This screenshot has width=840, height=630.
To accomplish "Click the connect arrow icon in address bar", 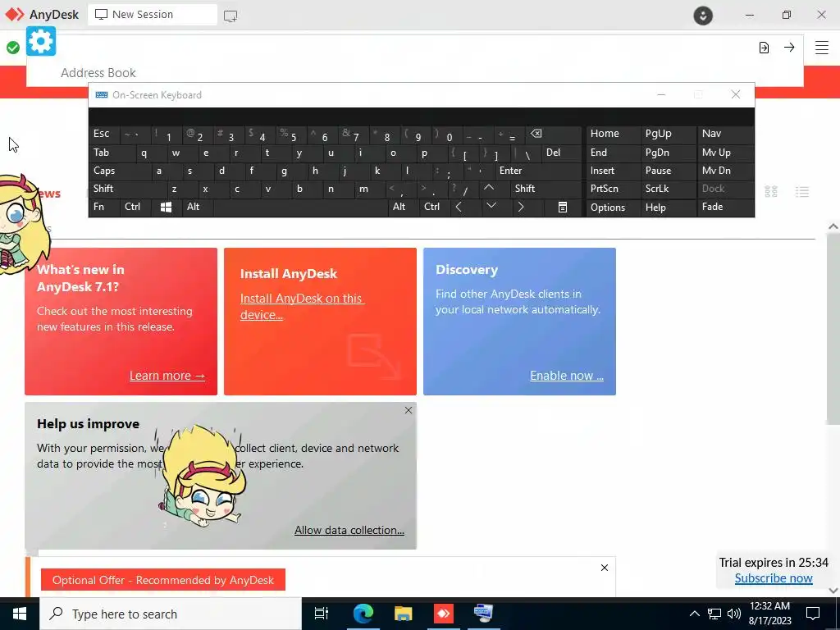I will (789, 48).
